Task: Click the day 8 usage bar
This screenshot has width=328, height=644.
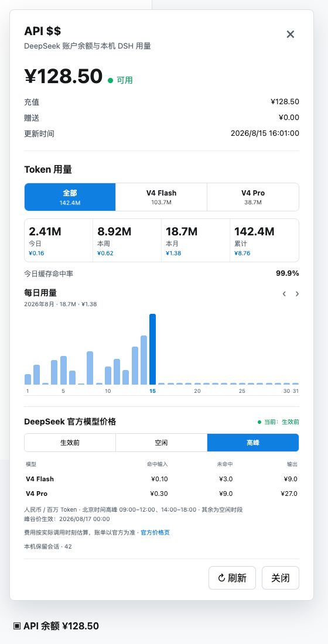Action: click(x=90, y=368)
